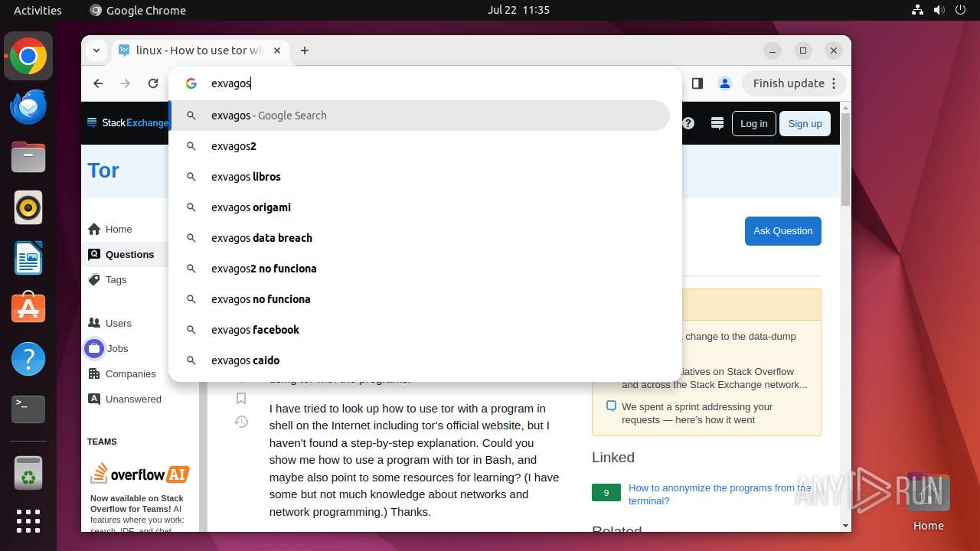This screenshot has height=551, width=980.
Task: Reload the current page
Action: click(x=153, y=83)
